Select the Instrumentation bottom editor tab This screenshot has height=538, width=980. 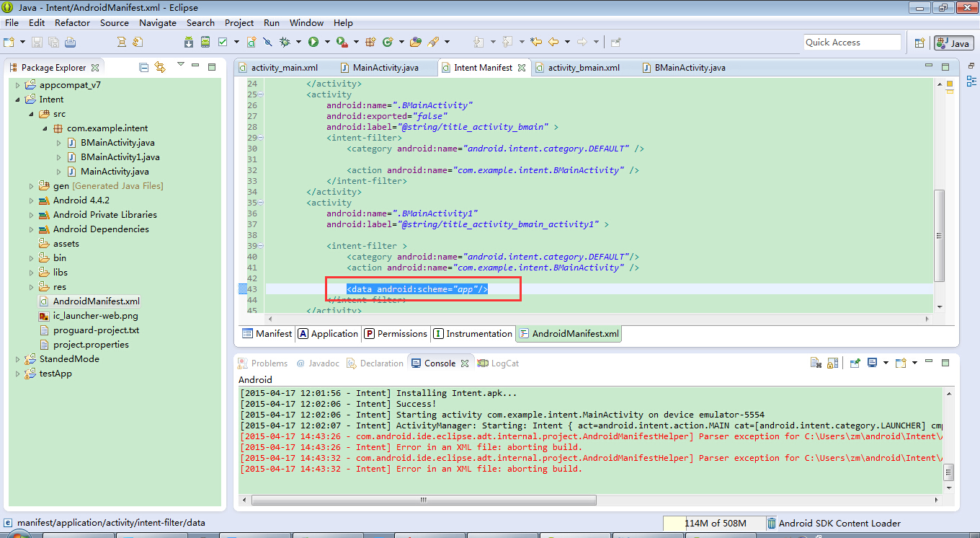[473, 334]
